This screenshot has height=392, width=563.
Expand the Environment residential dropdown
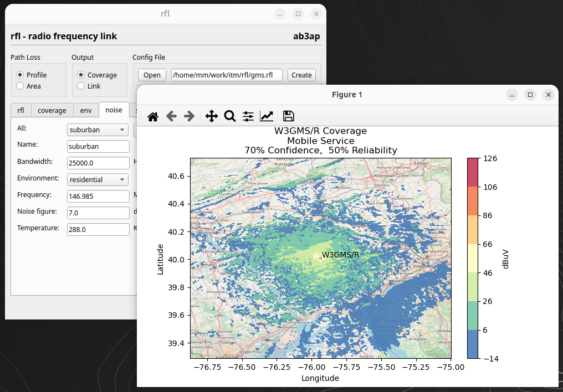[98, 180]
